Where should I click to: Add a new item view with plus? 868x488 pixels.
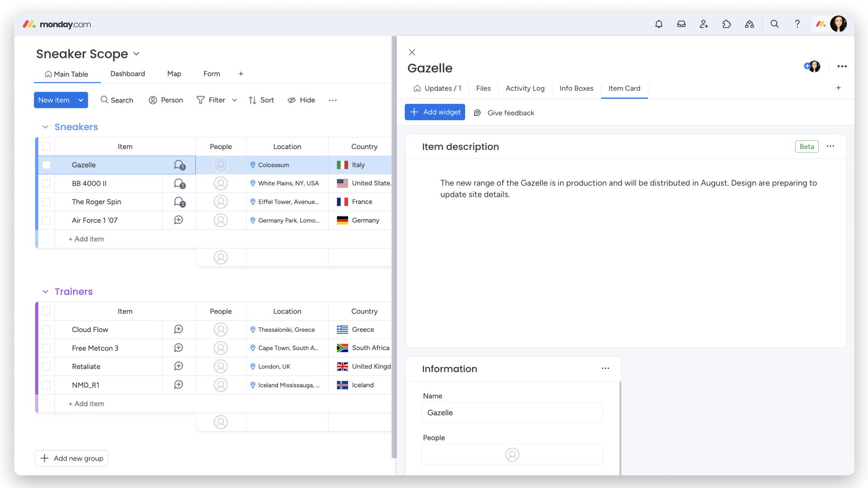click(x=838, y=88)
